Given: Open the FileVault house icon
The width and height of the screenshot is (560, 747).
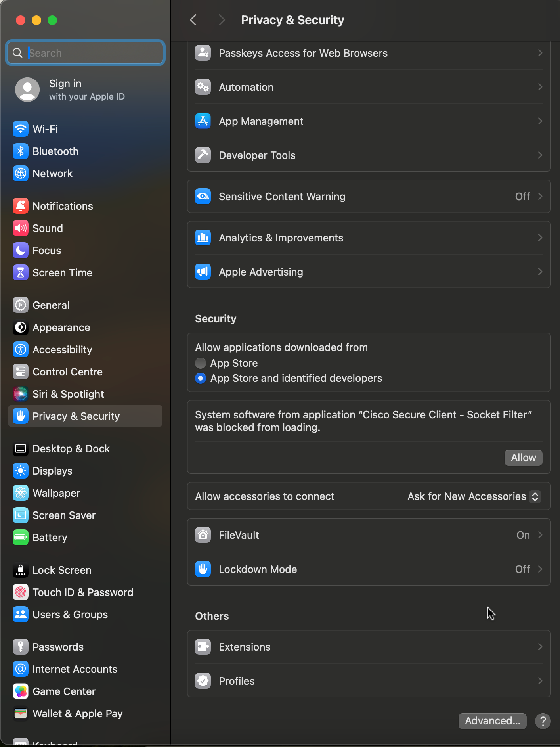Looking at the screenshot, I should pyautogui.click(x=203, y=535).
